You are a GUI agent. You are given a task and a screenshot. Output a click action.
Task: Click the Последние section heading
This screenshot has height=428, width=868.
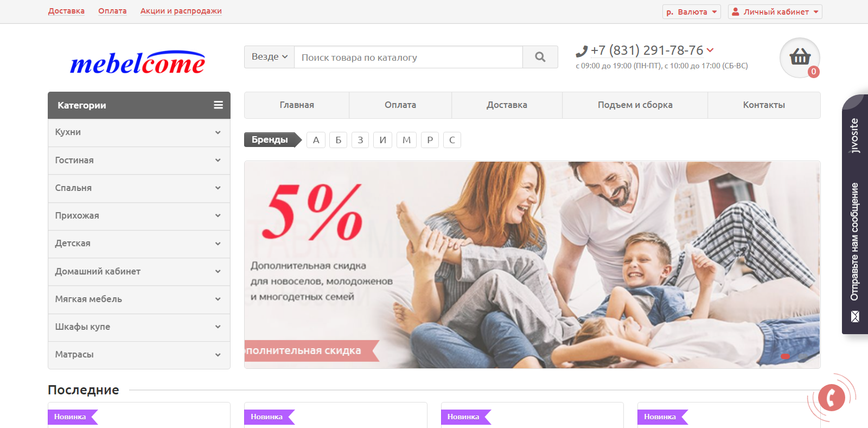pos(84,389)
